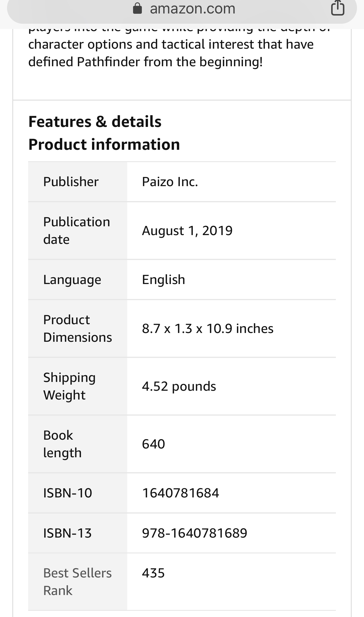Screen dimensions: 364x617
Task: Select the ISBN-10 number 1640781684
Action: (181, 493)
